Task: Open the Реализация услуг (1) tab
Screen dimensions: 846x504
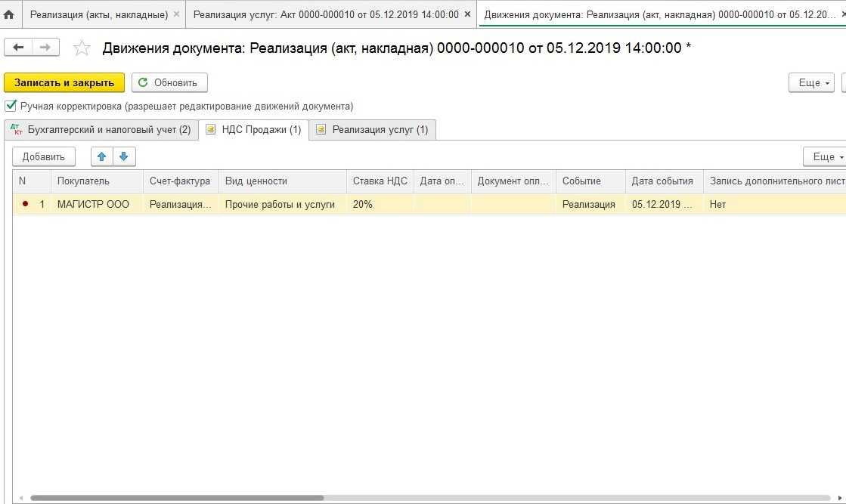Action: [372, 130]
